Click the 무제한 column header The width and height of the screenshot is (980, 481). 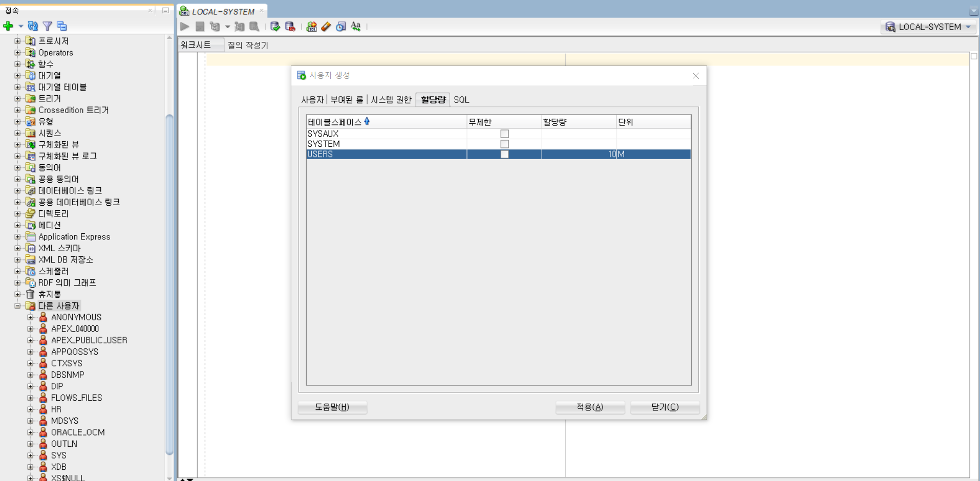504,122
